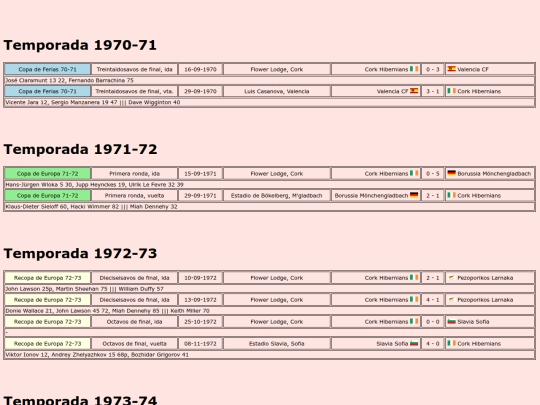Click Recopa de Europa 72-73 cell dated 13-09-1972

click(x=48, y=300)
